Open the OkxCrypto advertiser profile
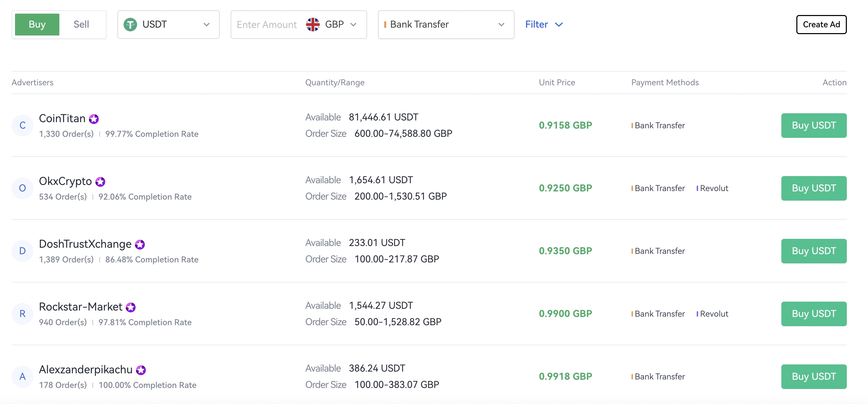 [x=66, y=181]
